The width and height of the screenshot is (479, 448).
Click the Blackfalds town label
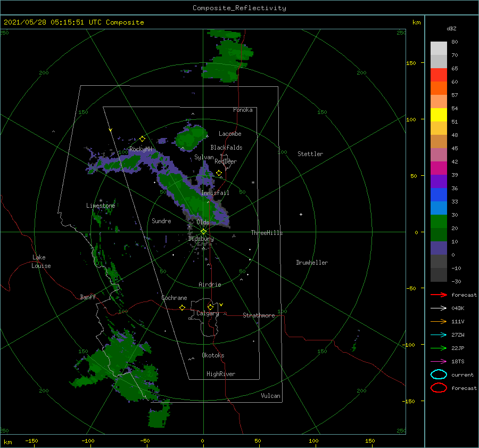[226, 148]
